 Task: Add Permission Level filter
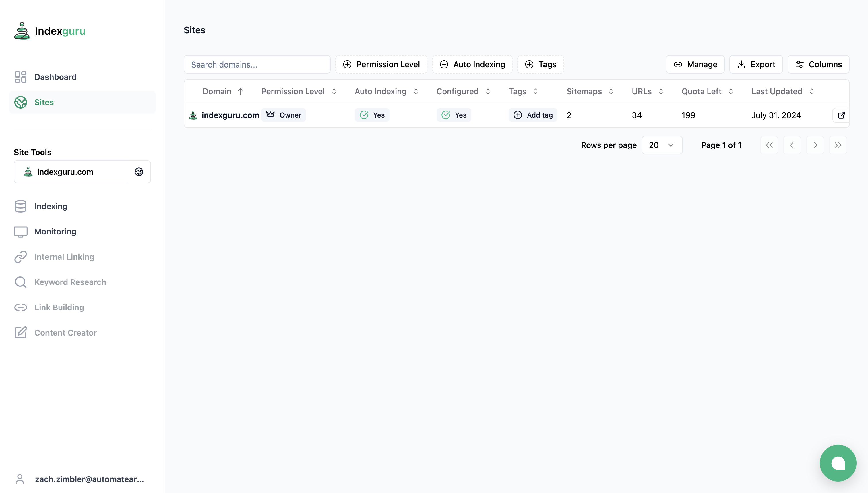click(x=381, y=64)
